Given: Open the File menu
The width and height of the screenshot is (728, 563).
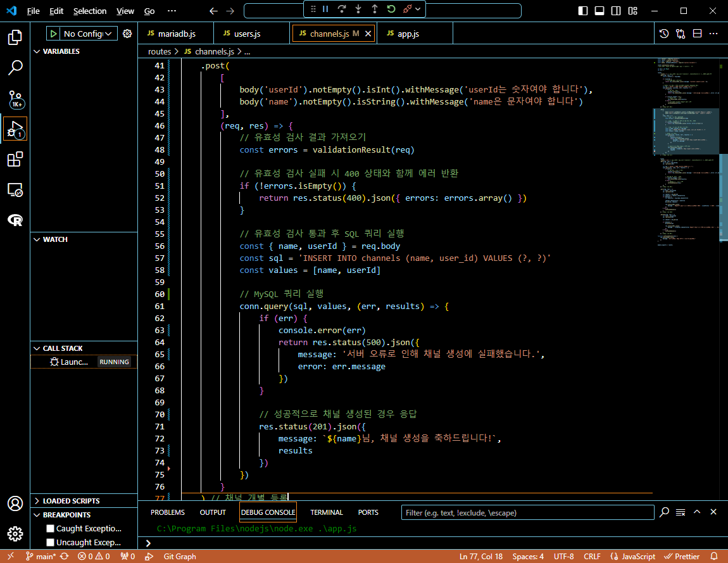Looking at the screenshot, I should [33, 11].
